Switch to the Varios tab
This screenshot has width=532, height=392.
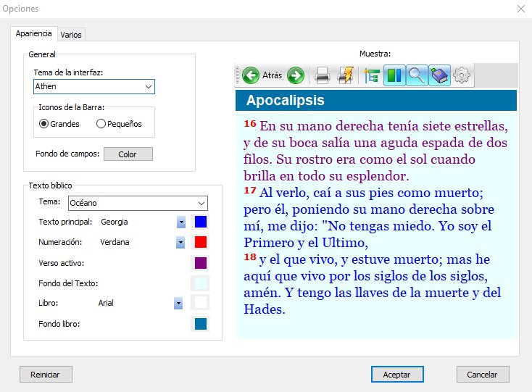[x=71, y=34]
